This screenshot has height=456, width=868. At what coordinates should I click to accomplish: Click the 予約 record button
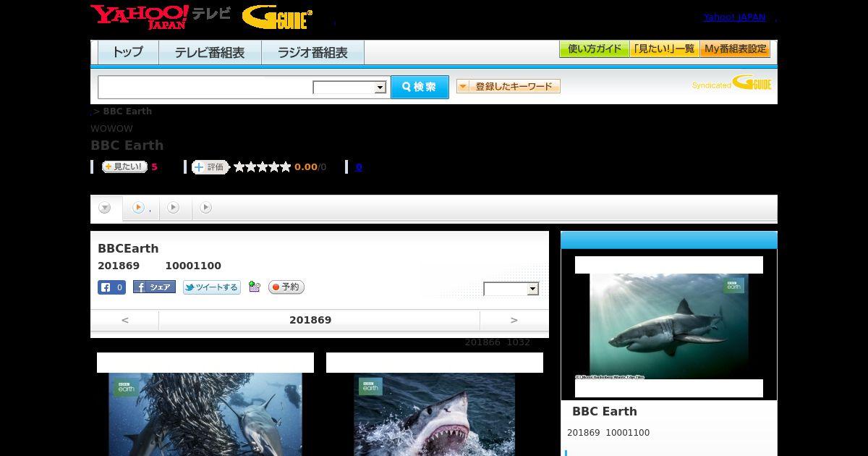[286, 287]
